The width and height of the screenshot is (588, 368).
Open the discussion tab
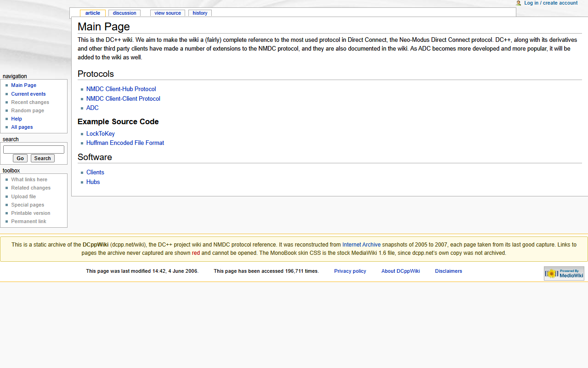coord(124,13)
